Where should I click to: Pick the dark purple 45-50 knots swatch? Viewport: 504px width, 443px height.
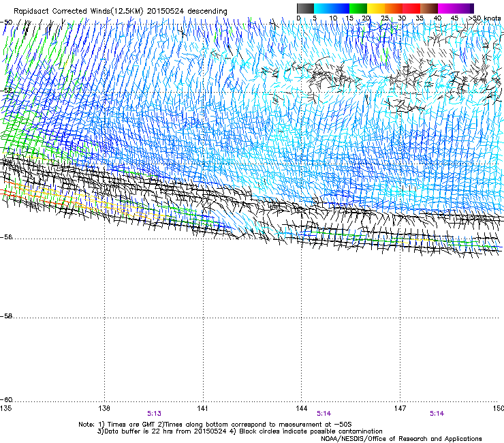464,8
